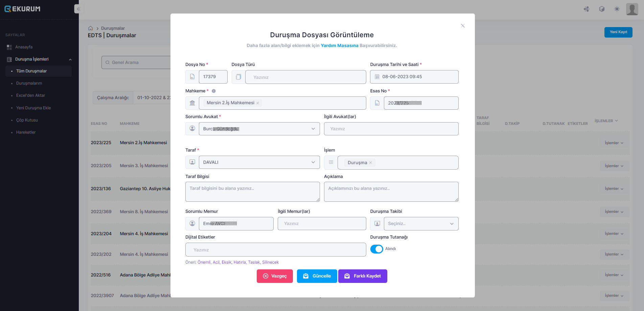Click the info icon beside Mahkeme label

[213, 91]
